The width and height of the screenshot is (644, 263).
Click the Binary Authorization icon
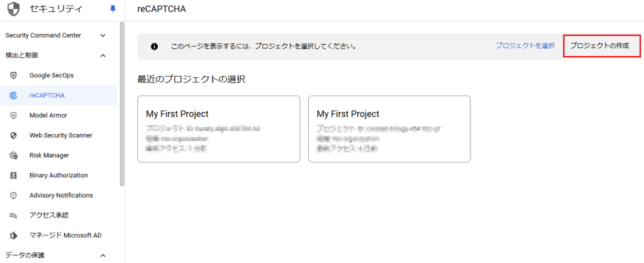click(x=13, y=176)
